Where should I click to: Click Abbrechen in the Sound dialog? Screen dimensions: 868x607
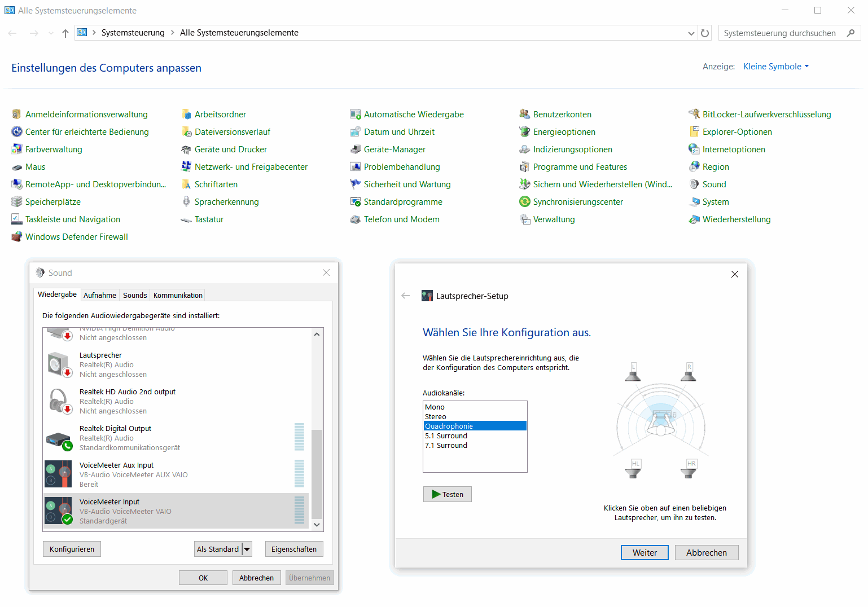(257, 578)
